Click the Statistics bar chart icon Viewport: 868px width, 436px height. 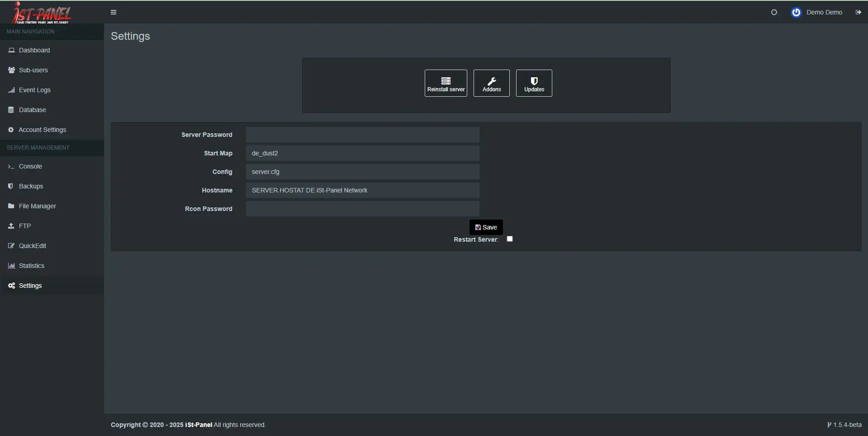click(x=11, y=266)
